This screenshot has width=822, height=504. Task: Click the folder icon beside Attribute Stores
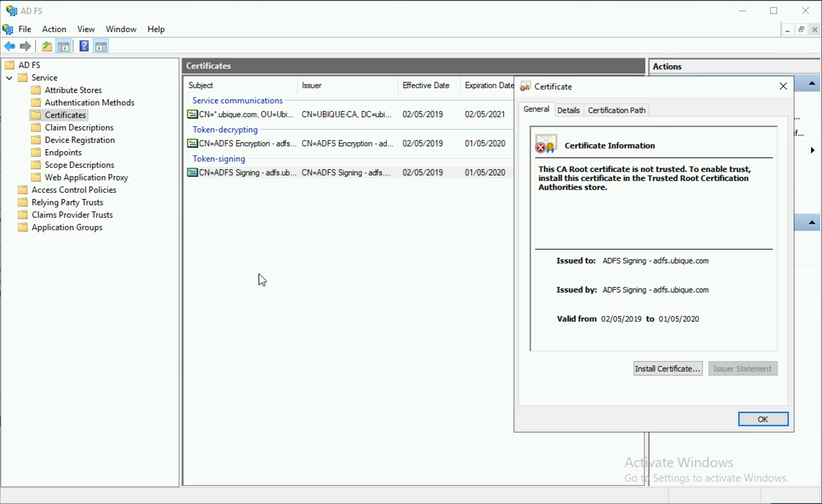coord(35,90)
